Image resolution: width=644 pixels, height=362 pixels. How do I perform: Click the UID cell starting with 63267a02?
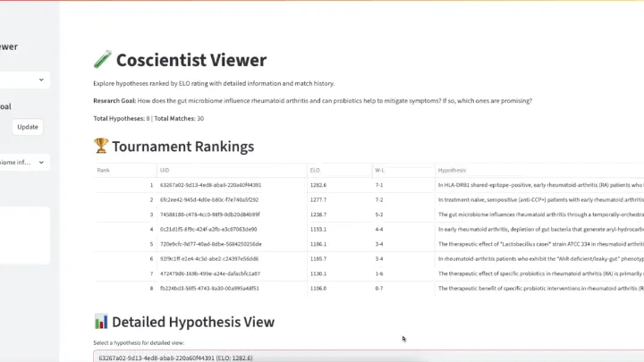232,185
